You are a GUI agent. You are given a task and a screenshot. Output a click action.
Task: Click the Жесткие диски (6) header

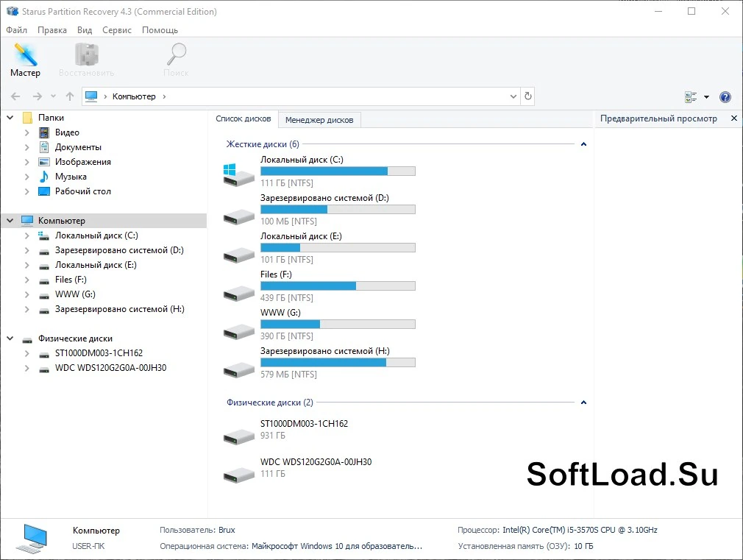point(263,144)
